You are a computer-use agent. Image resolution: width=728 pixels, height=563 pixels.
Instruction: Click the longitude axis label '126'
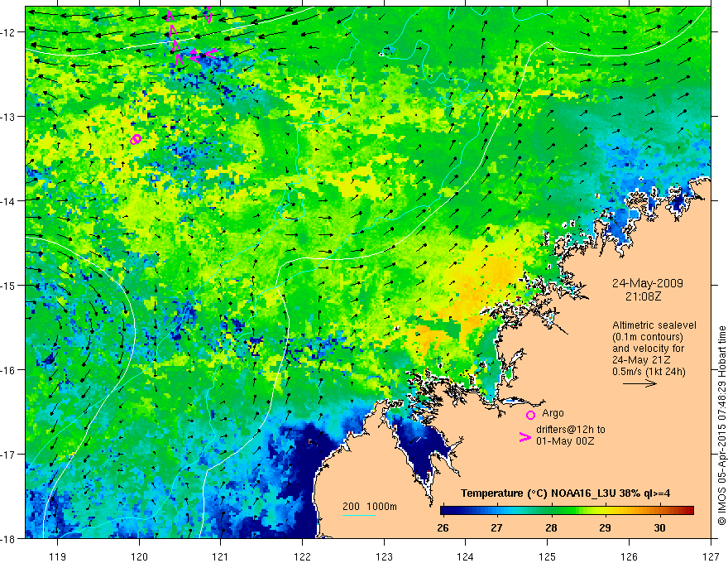click(629, 556)
